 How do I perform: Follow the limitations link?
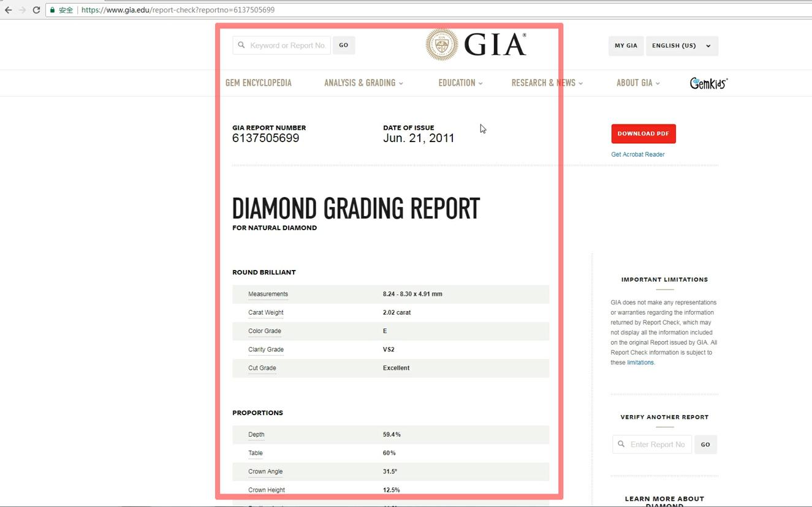tap(640, 362)
